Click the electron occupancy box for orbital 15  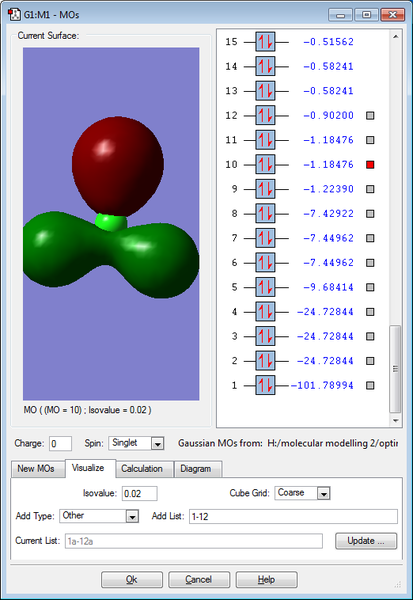click(265, 42)
